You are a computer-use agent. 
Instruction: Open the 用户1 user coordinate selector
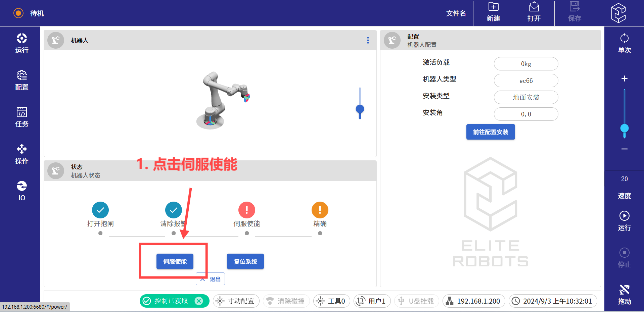[x=372, y=301]
